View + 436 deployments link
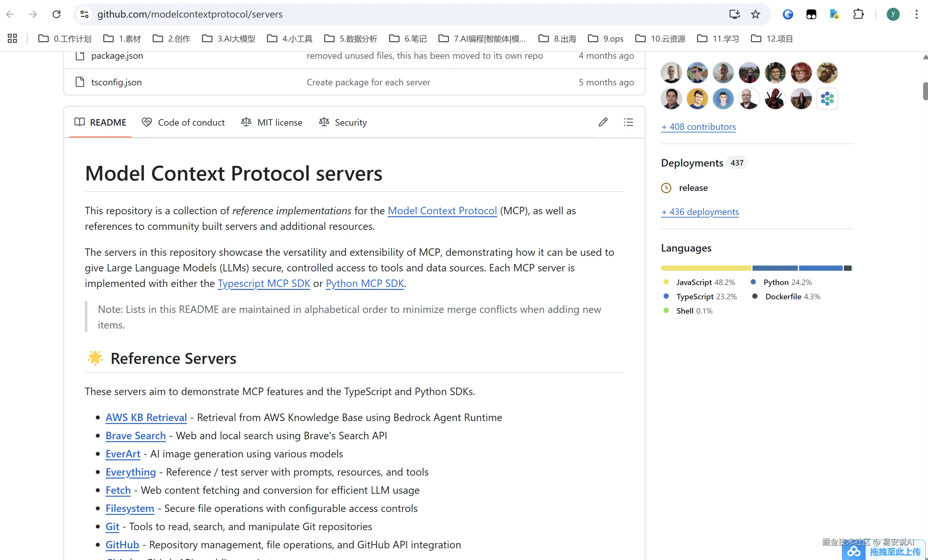 pyautogui.click(x=700, y=212)
